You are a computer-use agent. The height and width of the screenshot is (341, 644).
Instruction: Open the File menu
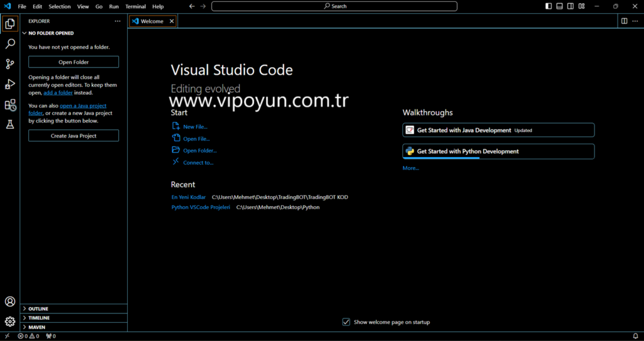[x=22, y=6]
